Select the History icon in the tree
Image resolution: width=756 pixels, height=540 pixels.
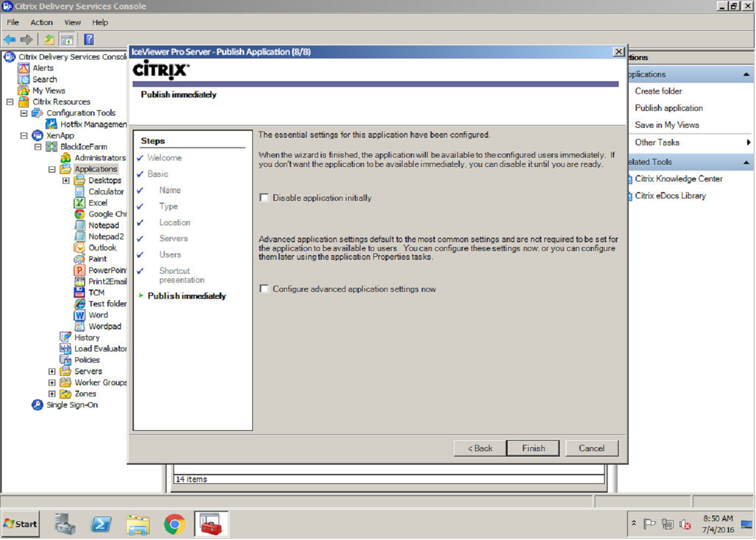[65, 337]
